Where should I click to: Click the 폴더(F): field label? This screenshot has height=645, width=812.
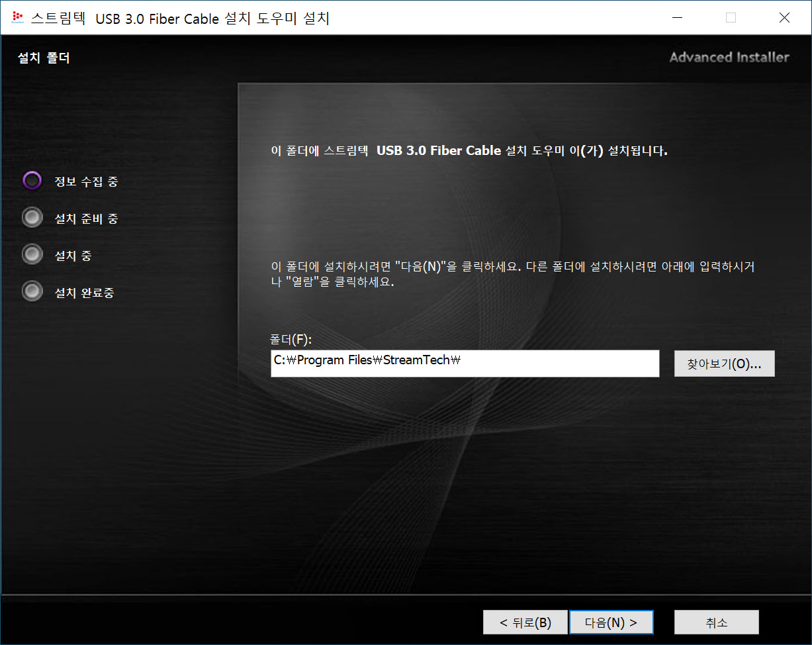click(291, 339)
